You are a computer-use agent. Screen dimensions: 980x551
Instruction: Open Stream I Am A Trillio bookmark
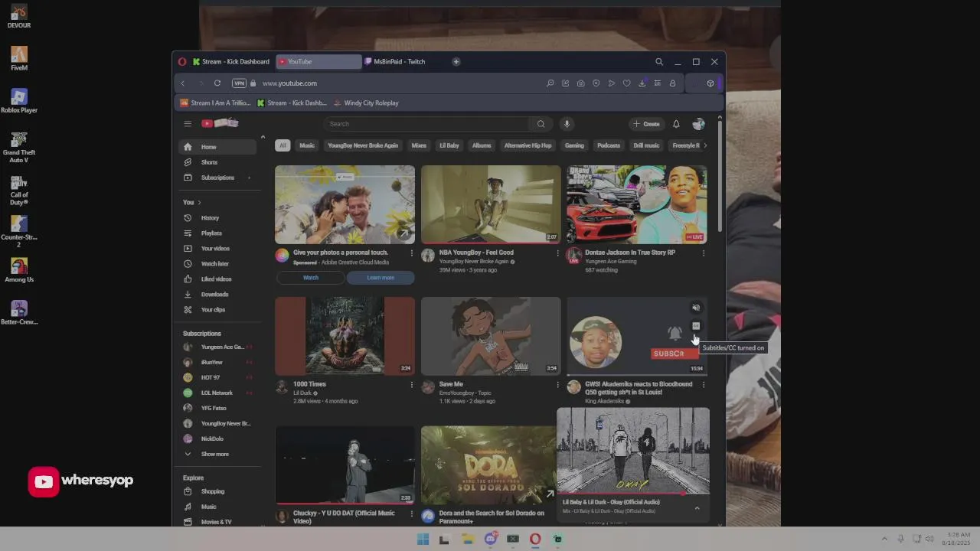point(215,103)
